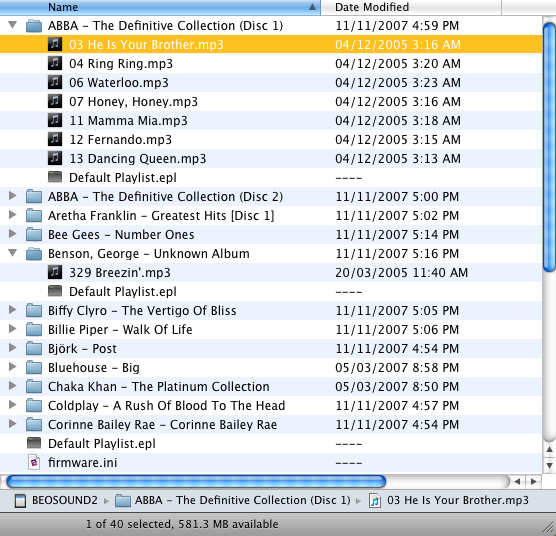Screen dimensions: 556x536
Task: Click the music icon for 13 Dancing Queen.mp3
Action: point(55,158)
